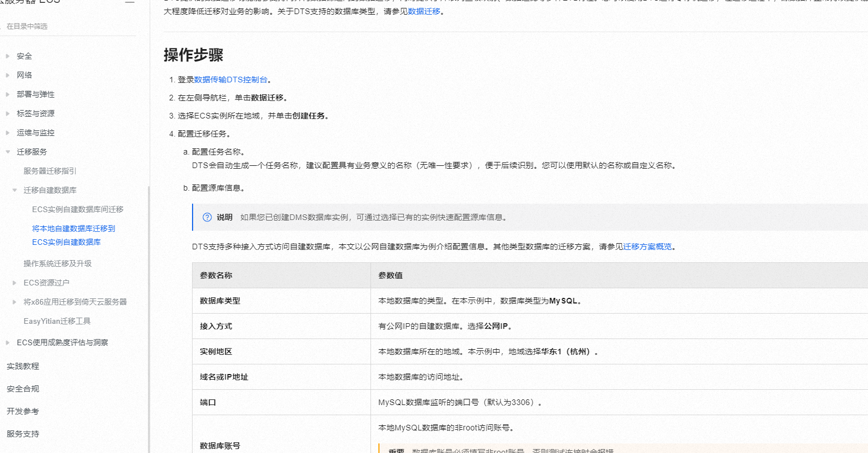Open 服务器迁移指引 in the sidebar
Viewport: 868px width, 453px height.
point(50,171)
